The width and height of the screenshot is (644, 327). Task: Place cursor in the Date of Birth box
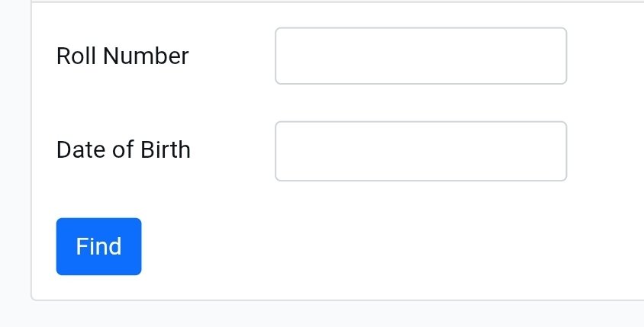pos(420,151)
